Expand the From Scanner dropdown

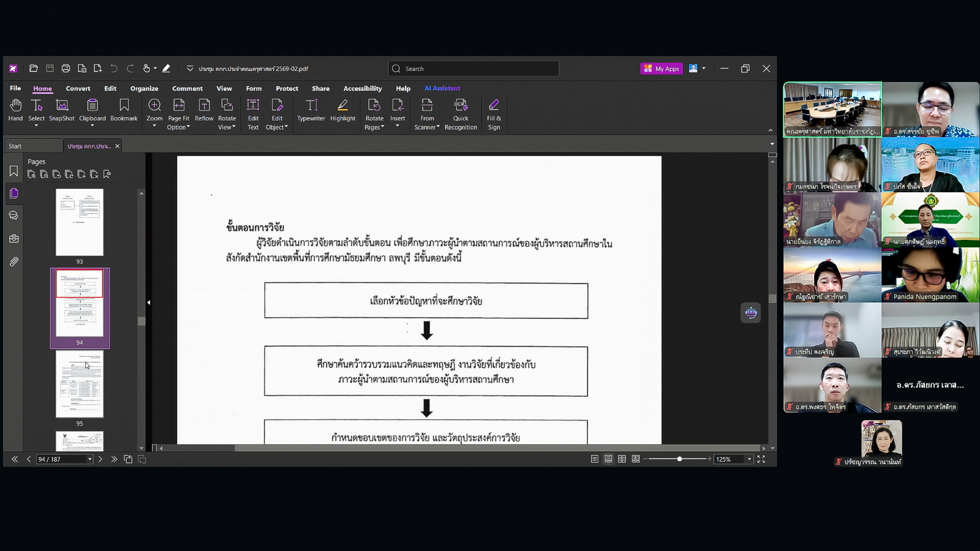(427, 127)
